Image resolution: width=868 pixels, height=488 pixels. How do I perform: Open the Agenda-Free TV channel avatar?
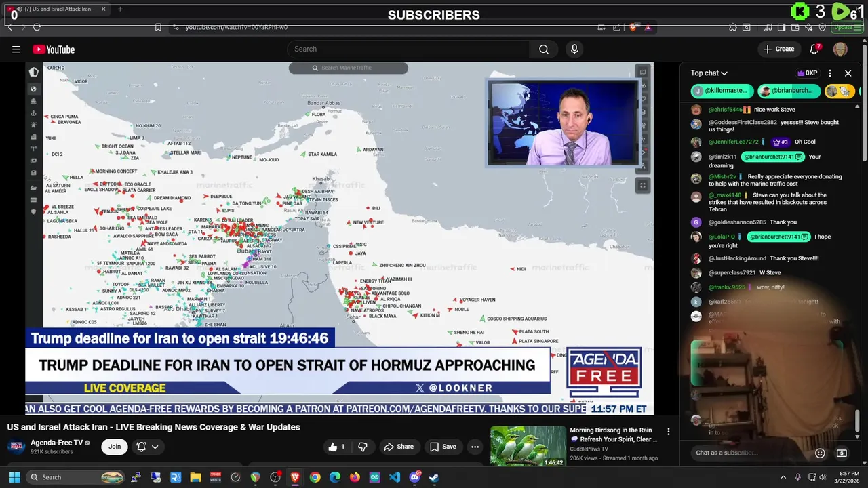(17, 447)
